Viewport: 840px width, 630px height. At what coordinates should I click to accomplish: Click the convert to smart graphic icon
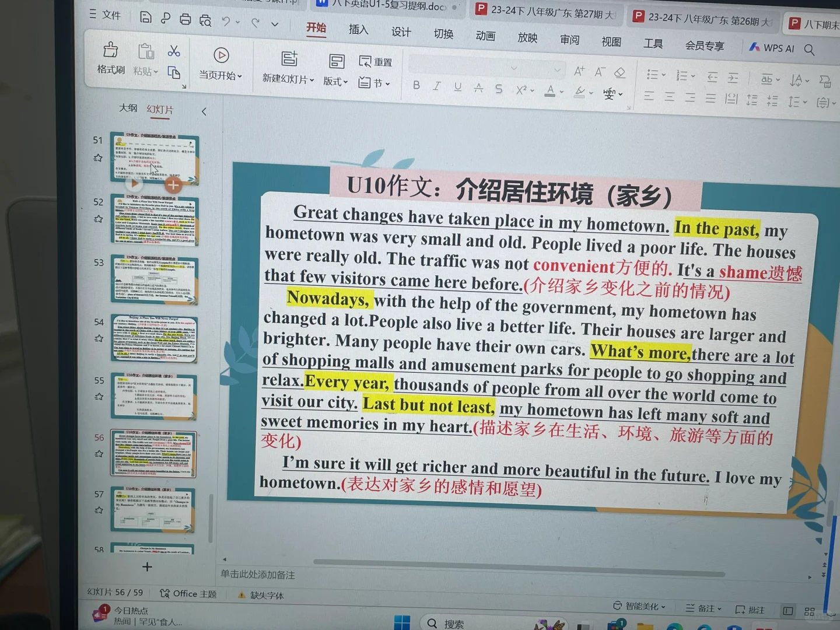coord(825,81)
